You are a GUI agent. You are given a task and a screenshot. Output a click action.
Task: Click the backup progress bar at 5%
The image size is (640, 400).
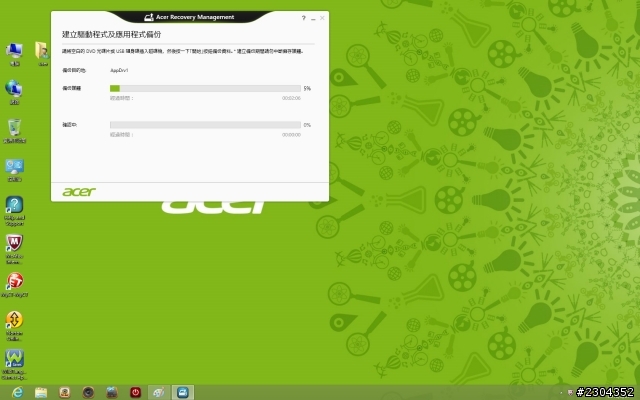coord(205,88)
